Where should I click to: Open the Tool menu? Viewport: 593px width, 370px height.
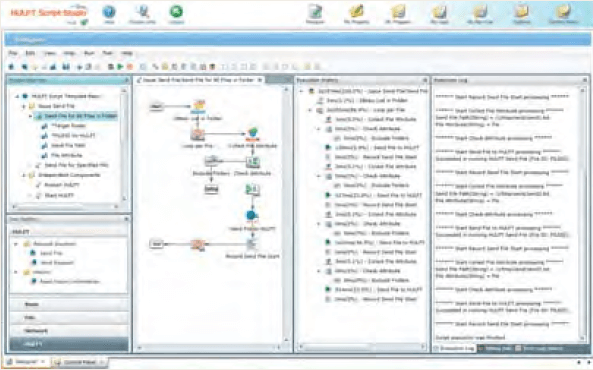(108, 53)
